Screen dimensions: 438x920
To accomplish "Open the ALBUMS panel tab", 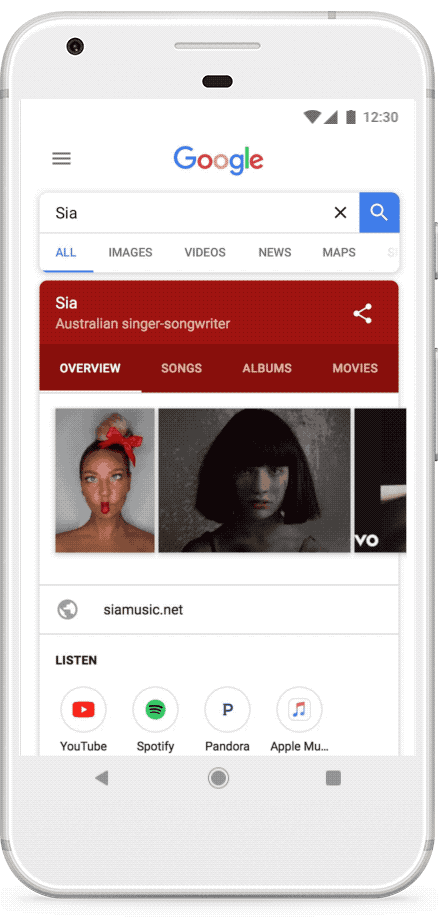I will coord(267,368).
